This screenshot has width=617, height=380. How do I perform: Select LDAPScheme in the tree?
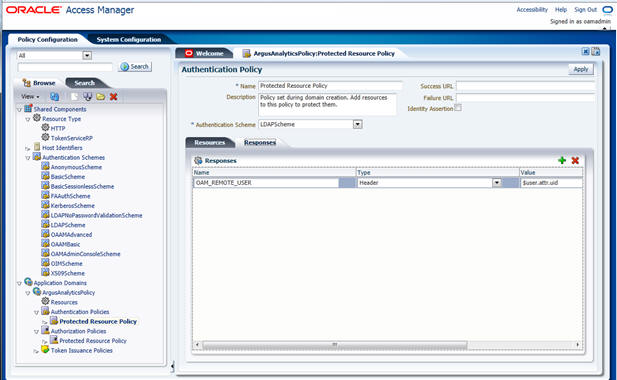tap(68, 225)
